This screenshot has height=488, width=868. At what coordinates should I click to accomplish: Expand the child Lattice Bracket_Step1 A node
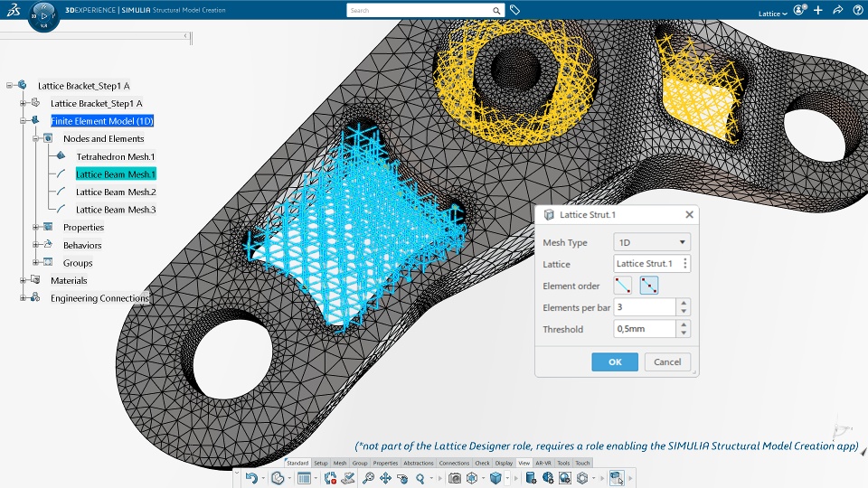coord(23,103)
